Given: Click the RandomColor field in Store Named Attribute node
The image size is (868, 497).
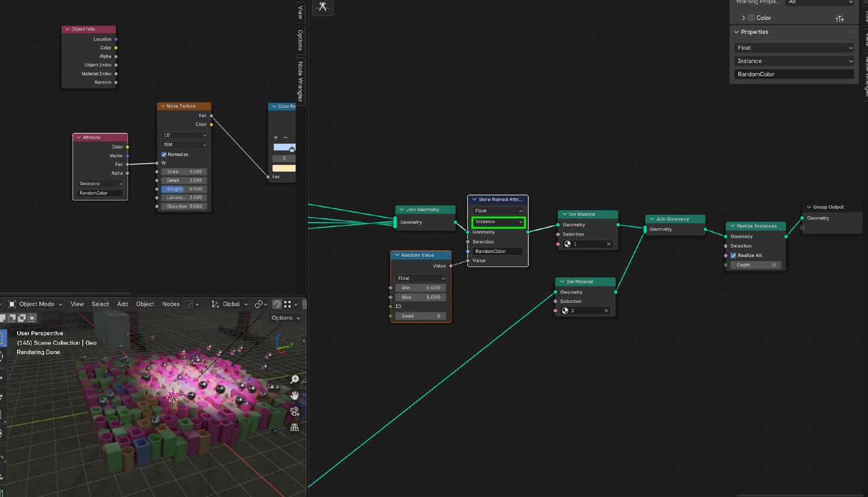Looking at the screenshot, I should (x=498, y=252).
